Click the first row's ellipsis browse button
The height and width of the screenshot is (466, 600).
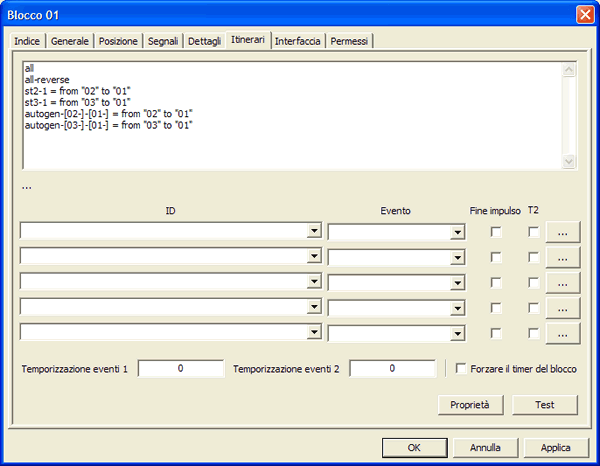(x=562, y=232)
